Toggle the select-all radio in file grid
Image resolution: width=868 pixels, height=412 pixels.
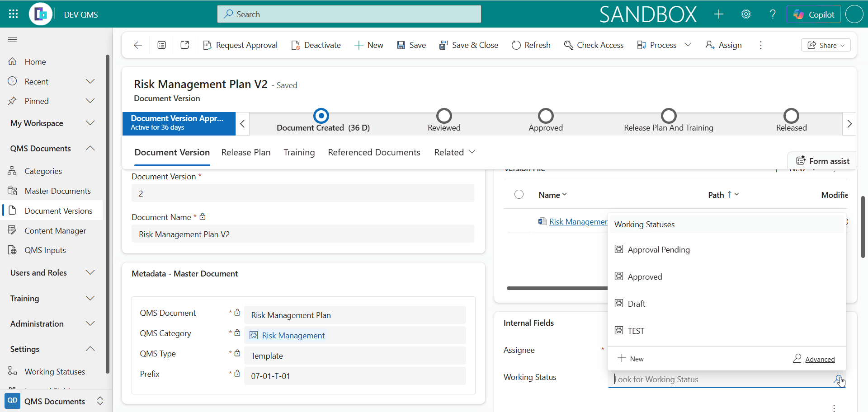click(x=519, y=194)
